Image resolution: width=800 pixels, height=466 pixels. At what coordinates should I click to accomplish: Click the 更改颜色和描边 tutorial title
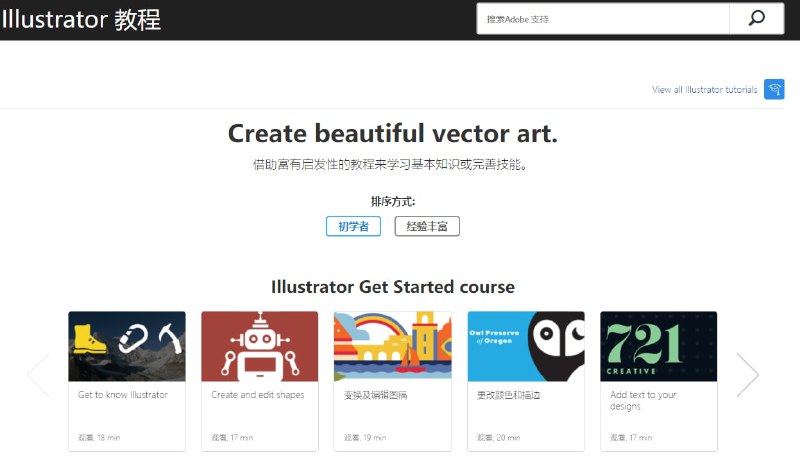pos(509,395)
